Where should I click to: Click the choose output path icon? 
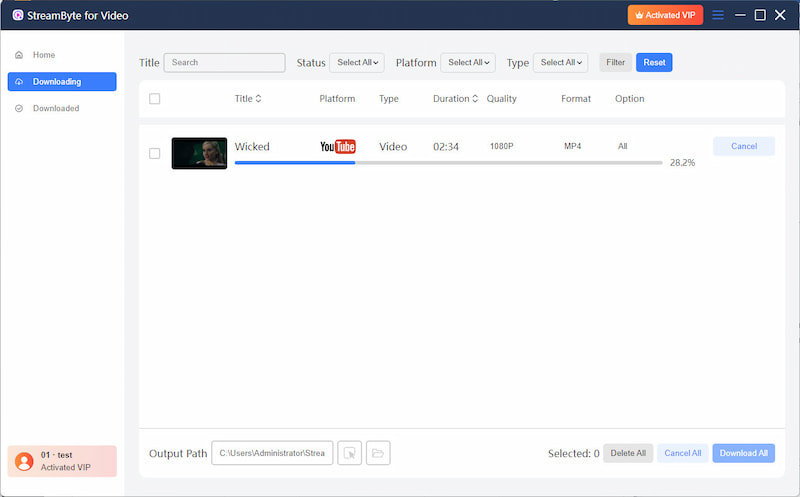click(x=349, y=453)
